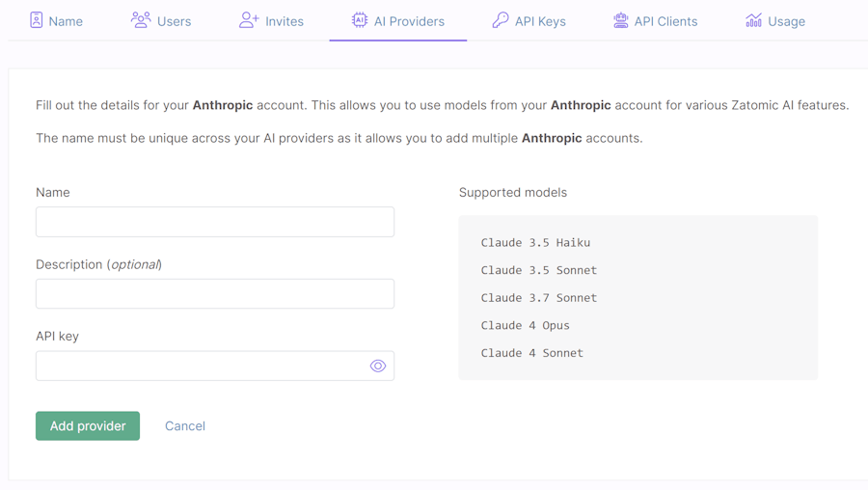Switch to the API Clients tab
The image size is (868, 490).
coord(656,21)
